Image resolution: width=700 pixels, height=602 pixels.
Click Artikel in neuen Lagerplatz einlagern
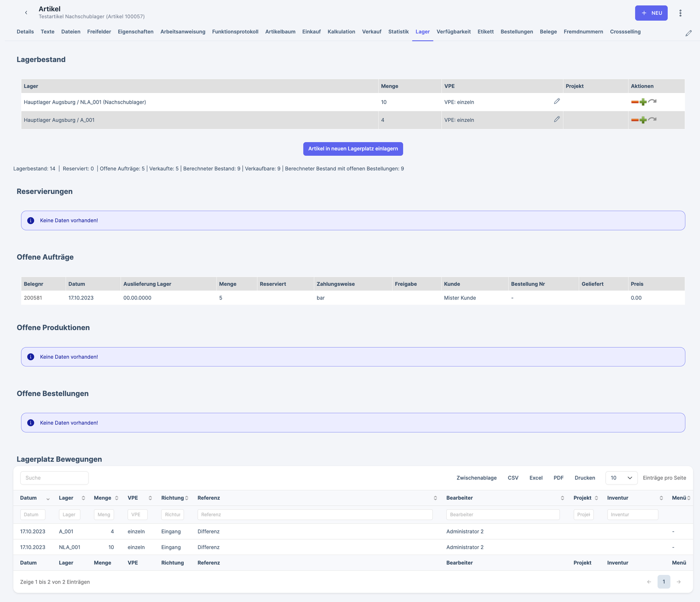click(x=353, y=149)
